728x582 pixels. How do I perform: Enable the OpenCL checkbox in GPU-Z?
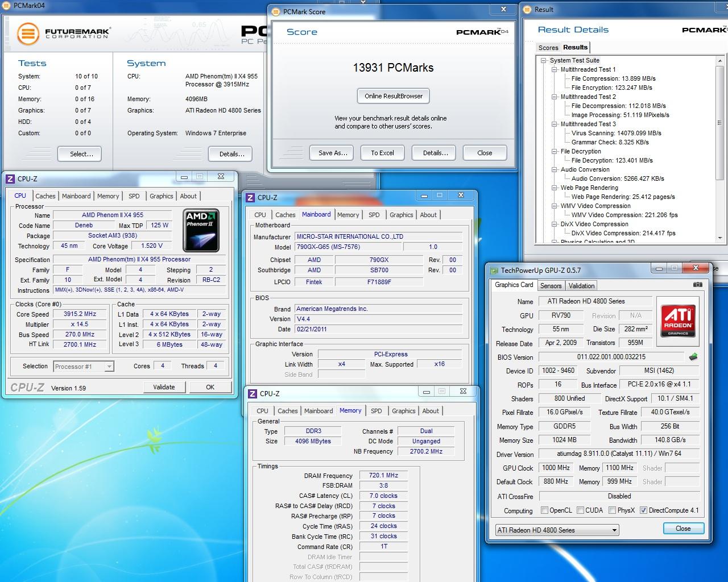(544, 510)
